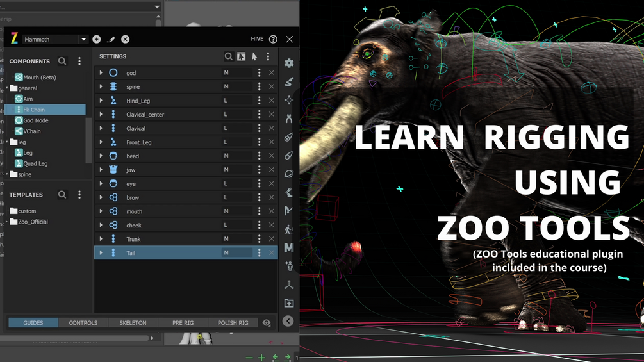Open the Templates three-dot menu

[79, 195]
